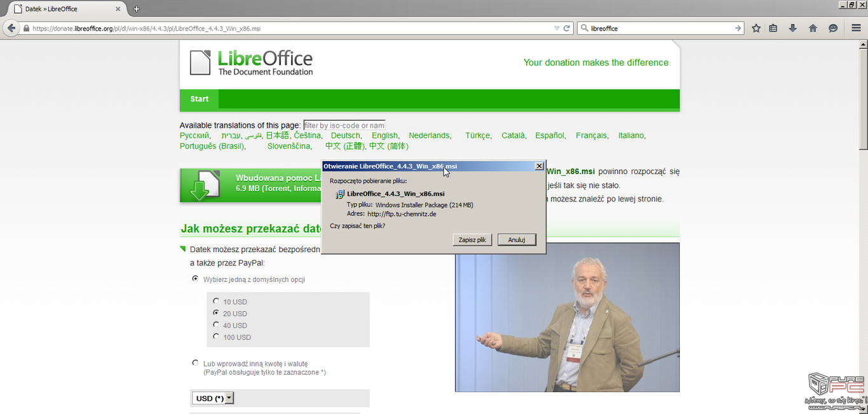Open the 中文 (正體) translation link
This screenshot has height=414, width=868.
tap(344, 146)
